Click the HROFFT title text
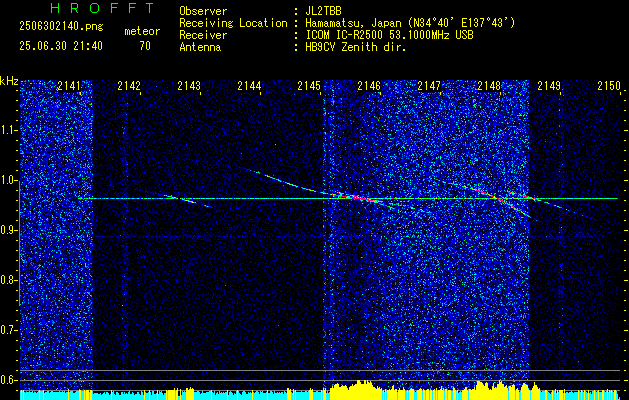The image size is (629, 400). tap(102, 8)
